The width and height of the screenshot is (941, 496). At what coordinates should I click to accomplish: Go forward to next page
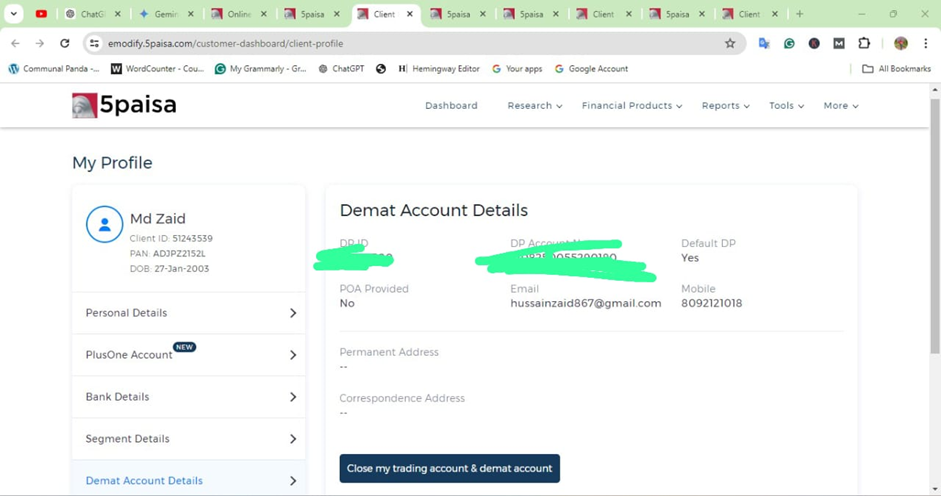pyautogui.click(x=40, y=43)
